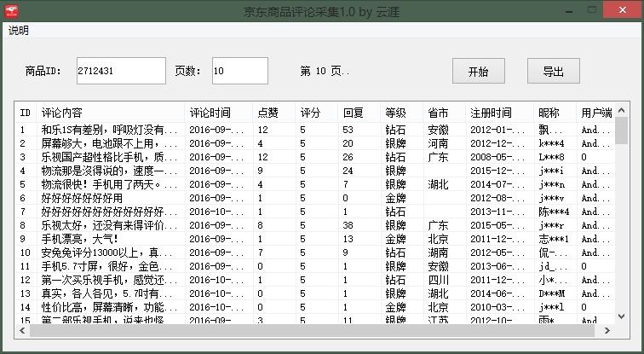Sort by the 评论内容 column header
Viewport: 644px width, 354px height.
[x=111, y=113]
